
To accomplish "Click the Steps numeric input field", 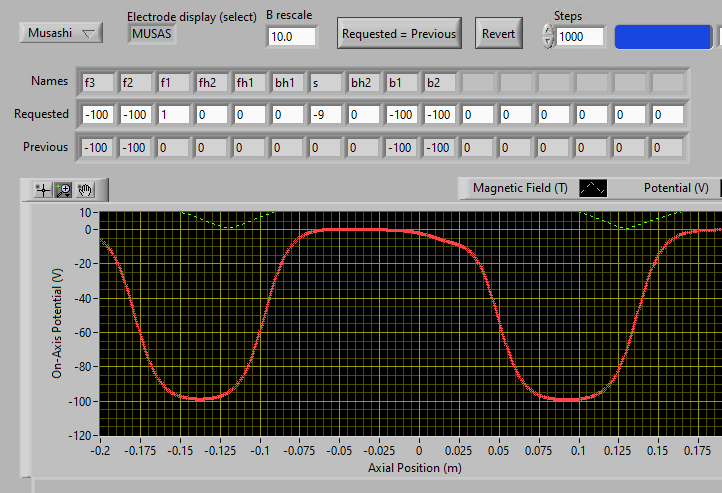I will point(580,36).
